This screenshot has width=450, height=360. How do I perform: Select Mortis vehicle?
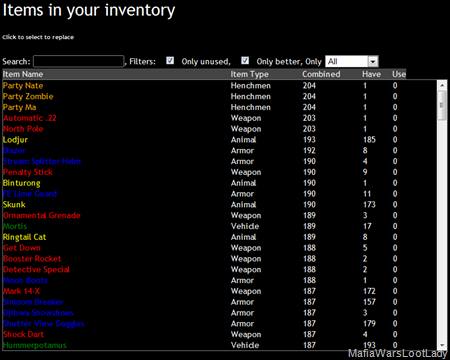pos(15,226)
